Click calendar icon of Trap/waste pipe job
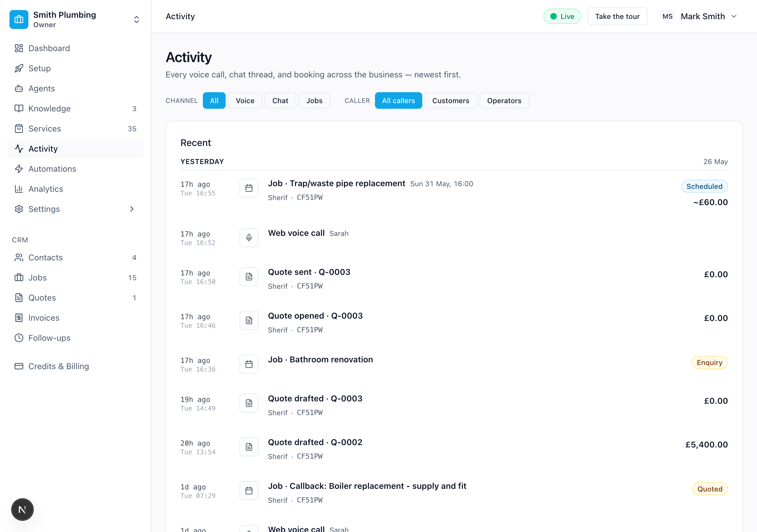 pyautogui.click(x=249, y=188)
